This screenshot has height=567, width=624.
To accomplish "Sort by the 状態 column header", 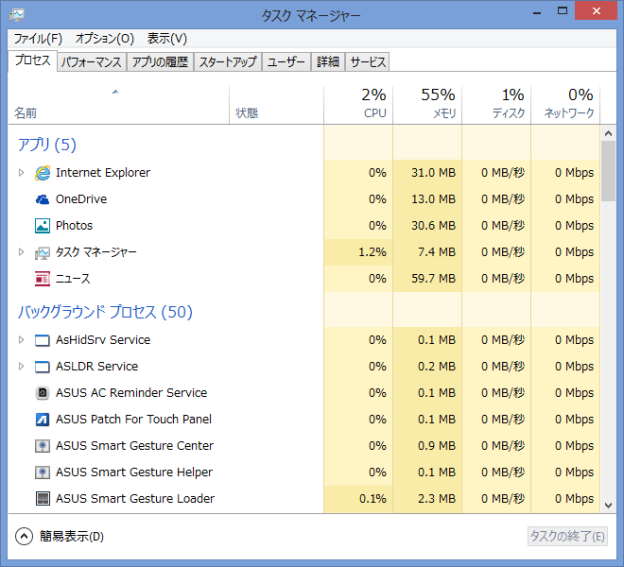I will 277,105.
